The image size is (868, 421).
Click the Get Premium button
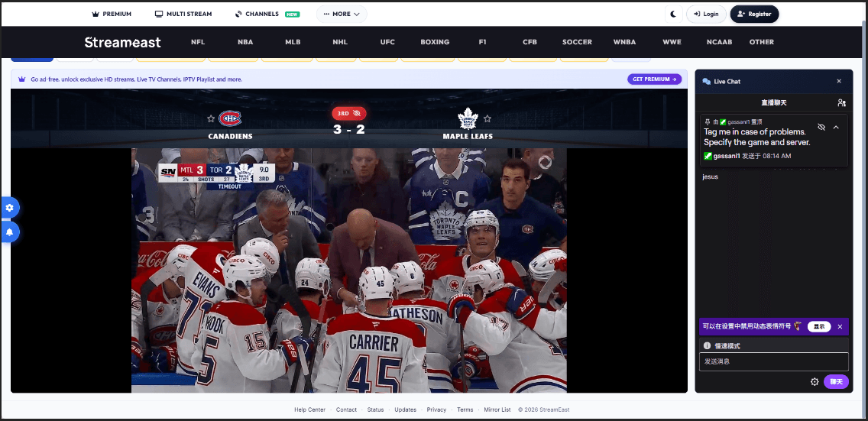tap(654, 79)
